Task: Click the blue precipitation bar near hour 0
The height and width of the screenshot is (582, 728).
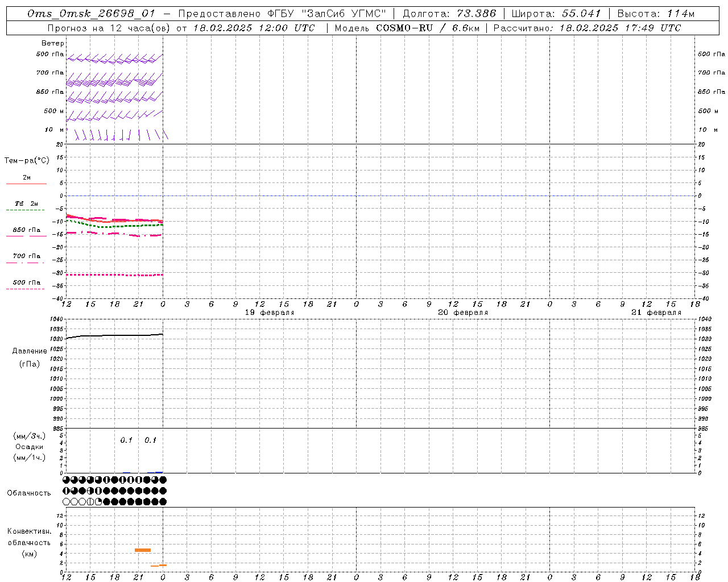Action: pos(159,472)
